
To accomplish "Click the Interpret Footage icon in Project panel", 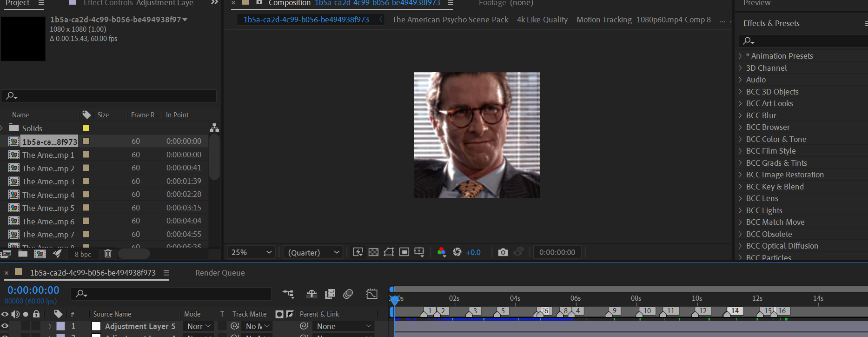I will pyautogui.click(x=6, y=254).
